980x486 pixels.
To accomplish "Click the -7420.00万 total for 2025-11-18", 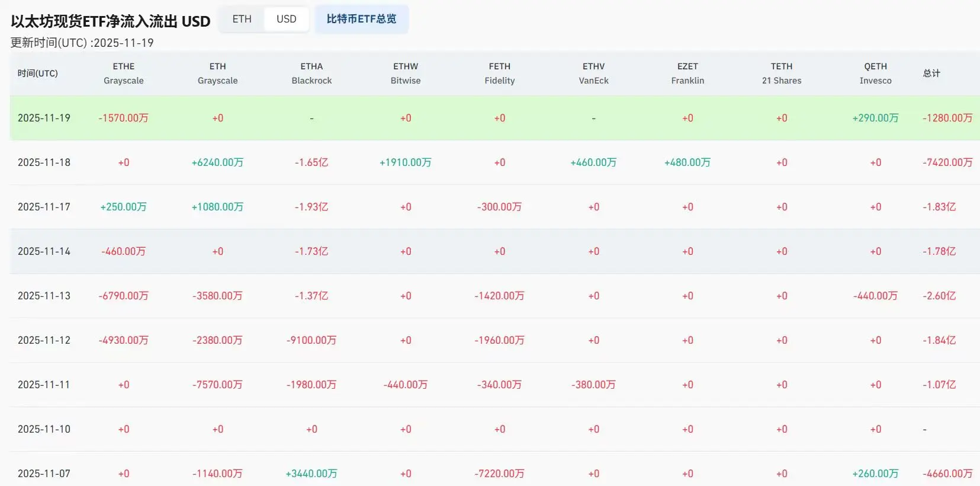I will [947, 162].
